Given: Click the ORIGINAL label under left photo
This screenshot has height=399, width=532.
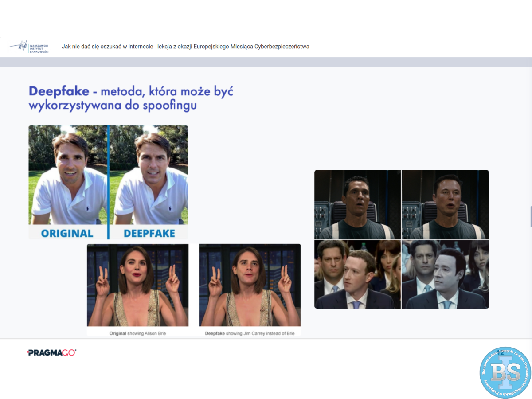Looking at the screenshot, I should [x=67, y=233].
